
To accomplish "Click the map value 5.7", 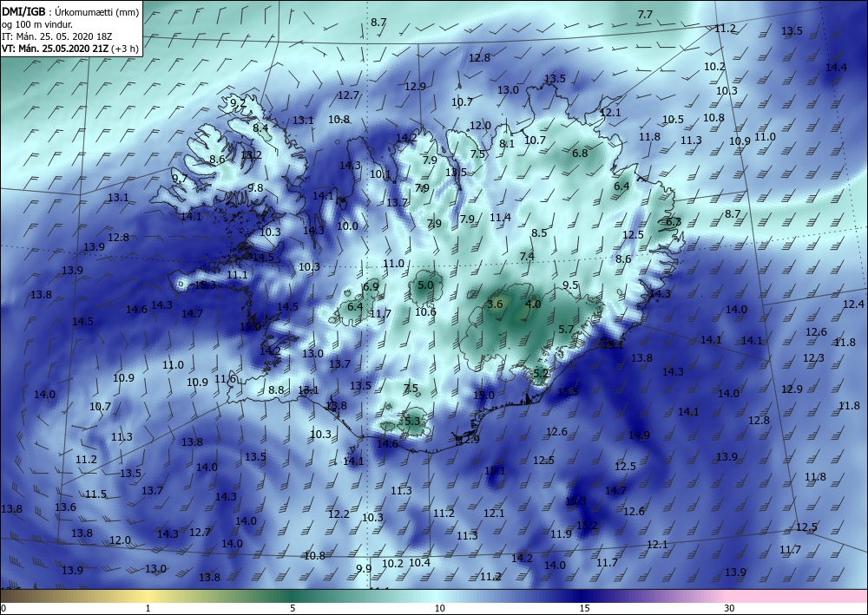I will pyautogui.click(x=566, y=330).
